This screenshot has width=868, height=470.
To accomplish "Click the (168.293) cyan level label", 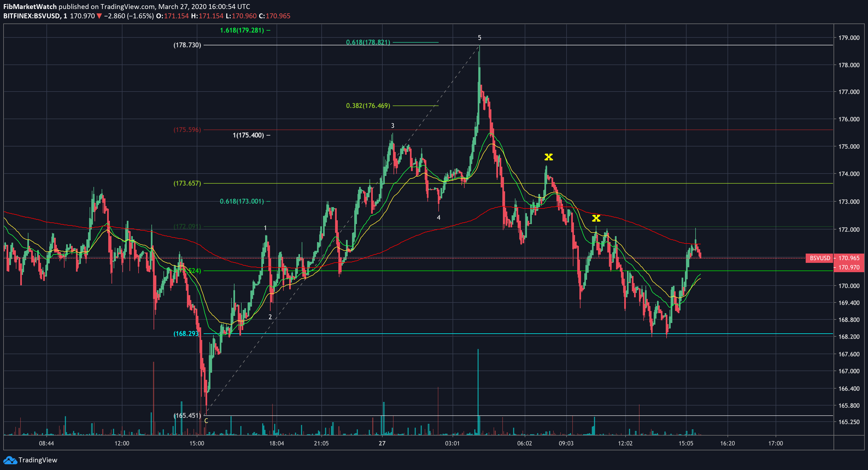I will pyautogui.click(x=186, y=334).
